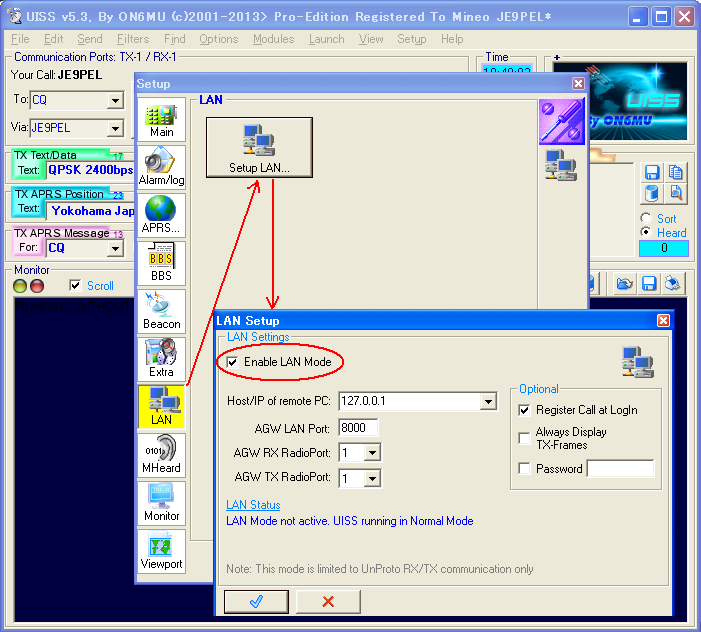Click the save icon in heard list panel
The height and width of the screenshot is (632, 701).
click(x=652, y=173)
